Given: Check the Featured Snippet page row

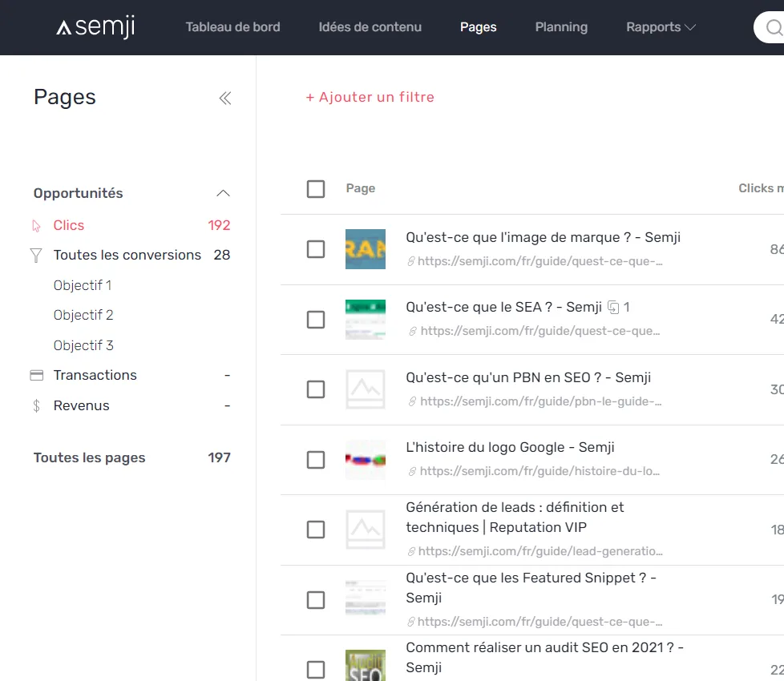Looking at the screenshot, I should 316,600.
